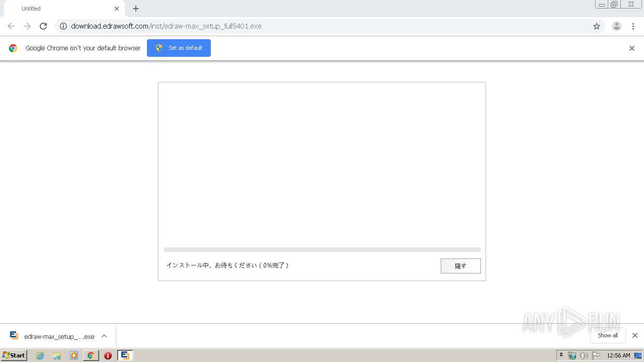Click the browser back arrow
The width and height of the screenshot is (644, 362).
point(11,26)
